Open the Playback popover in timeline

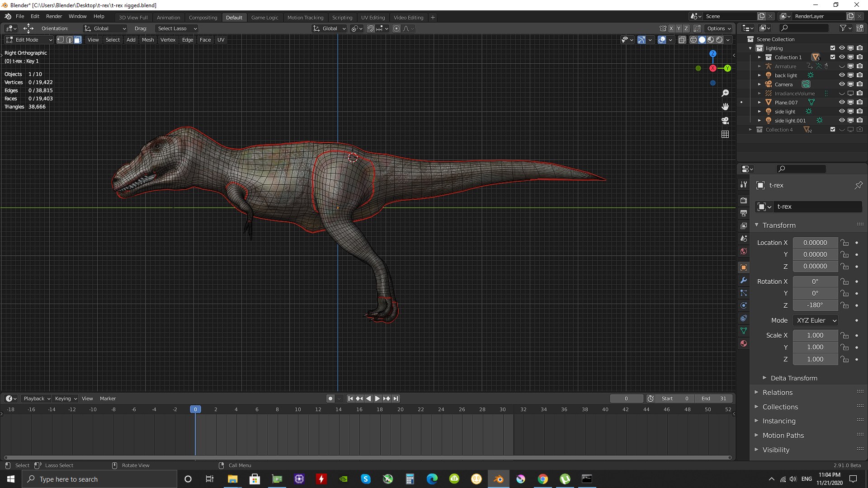[x=37, y=399]
